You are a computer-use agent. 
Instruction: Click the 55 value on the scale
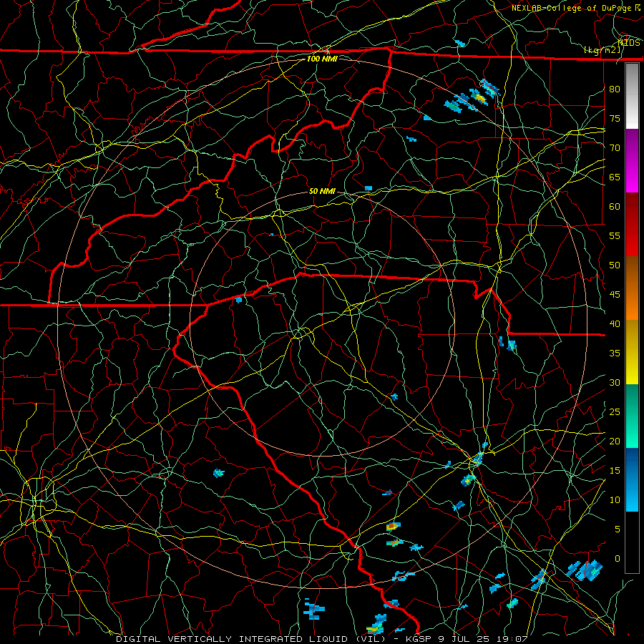pos(615,236)
